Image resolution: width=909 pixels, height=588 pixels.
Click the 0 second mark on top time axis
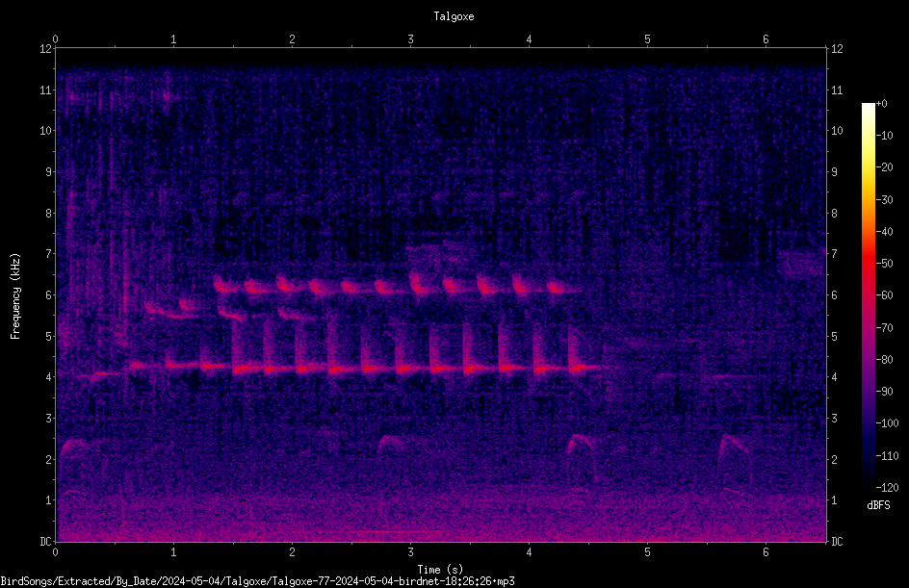(55, 39)
